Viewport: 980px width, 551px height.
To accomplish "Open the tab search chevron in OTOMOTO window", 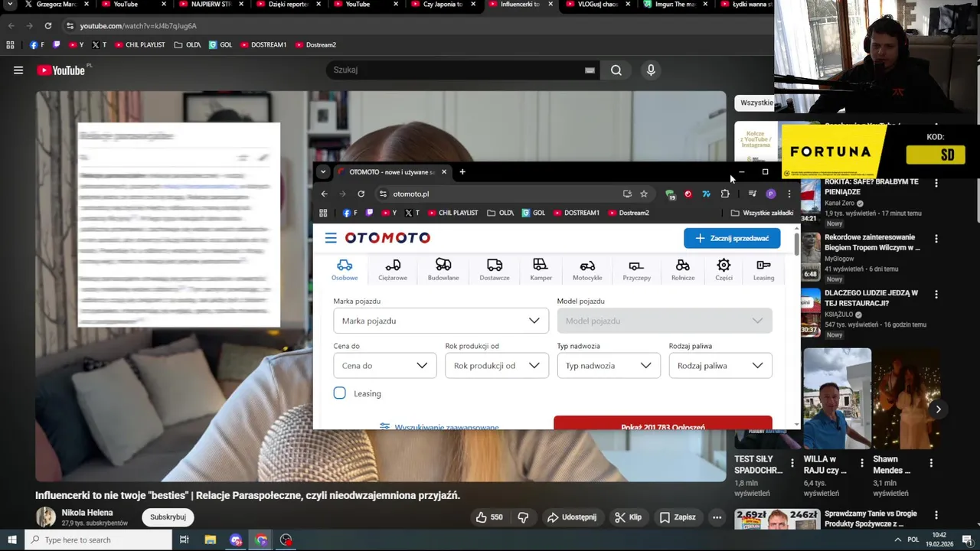I will pyautogui.click(x=323, y=172).
